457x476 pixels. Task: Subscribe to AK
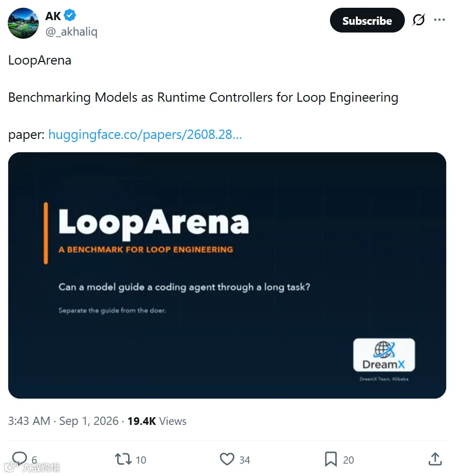coord(367,20)
